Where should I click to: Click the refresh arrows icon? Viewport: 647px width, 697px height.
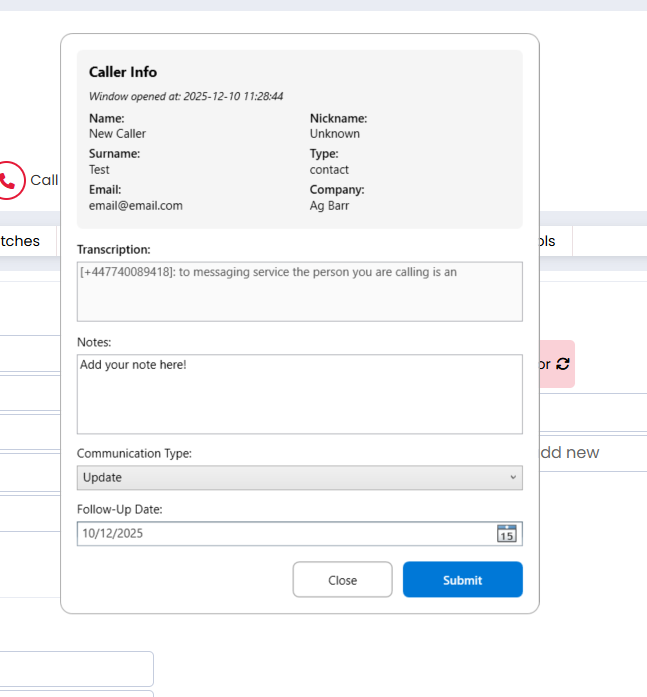pos(563,364)
